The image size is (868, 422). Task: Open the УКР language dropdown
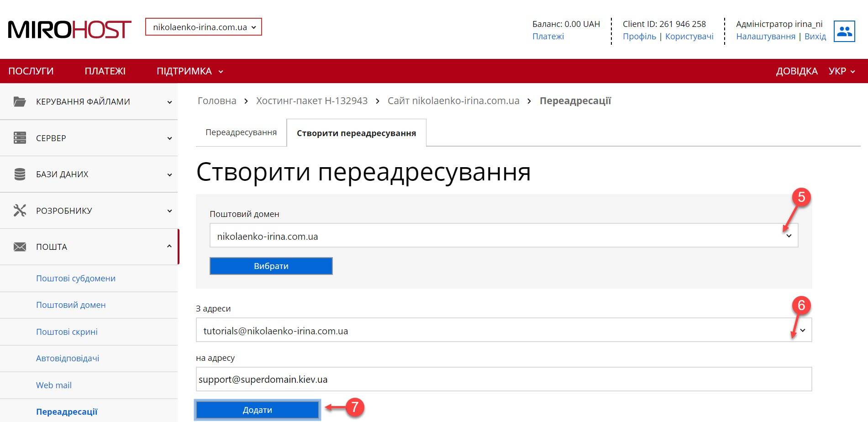click(842, 71)
